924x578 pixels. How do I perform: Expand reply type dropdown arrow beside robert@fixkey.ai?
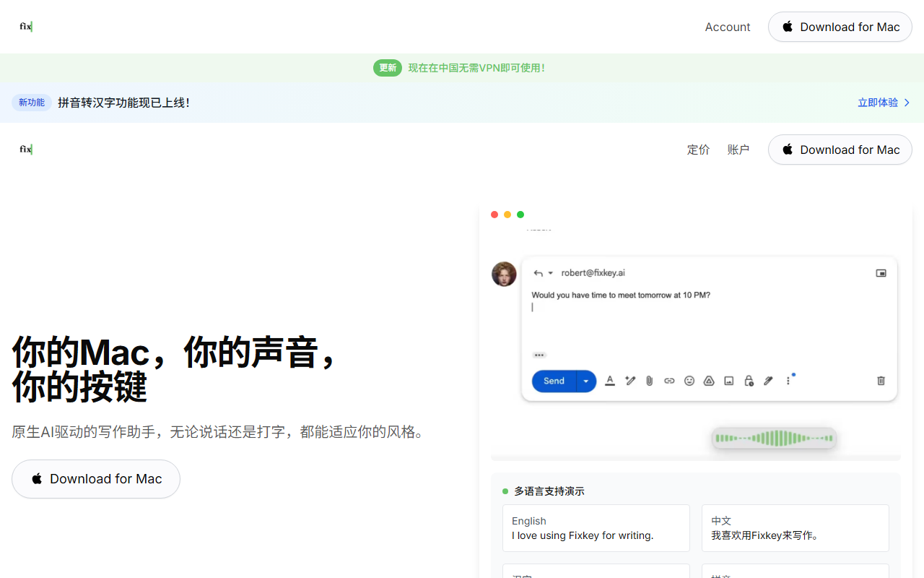551,273
